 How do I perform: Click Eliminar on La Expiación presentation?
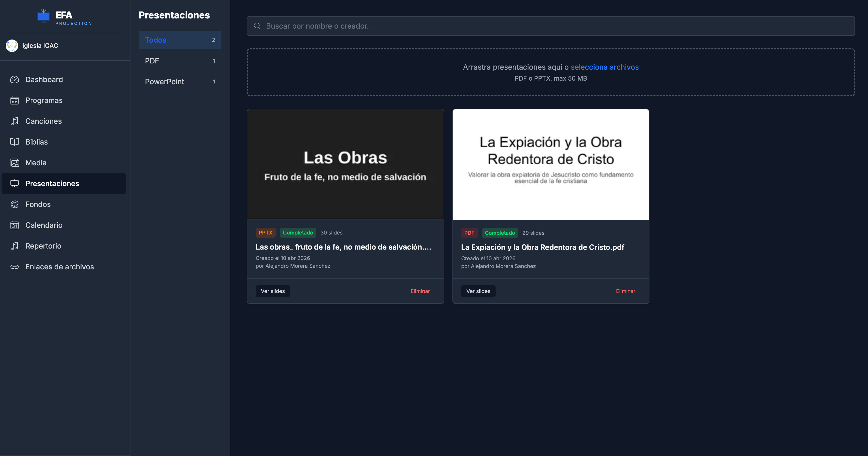pos(625,291)
